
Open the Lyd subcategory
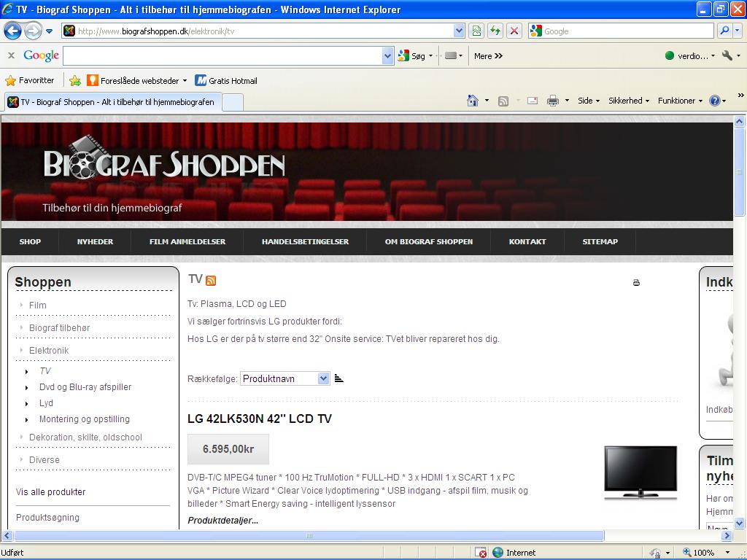tap(46, 402)
